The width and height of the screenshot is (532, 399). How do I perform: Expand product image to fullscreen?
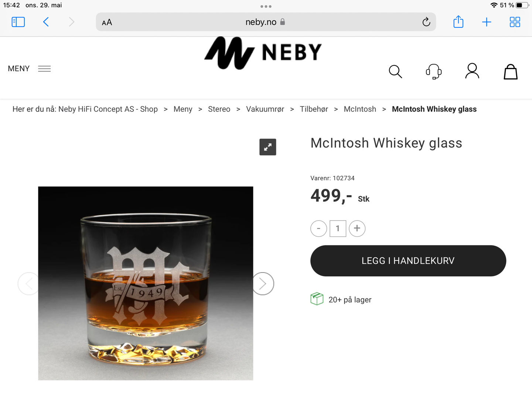268,147
